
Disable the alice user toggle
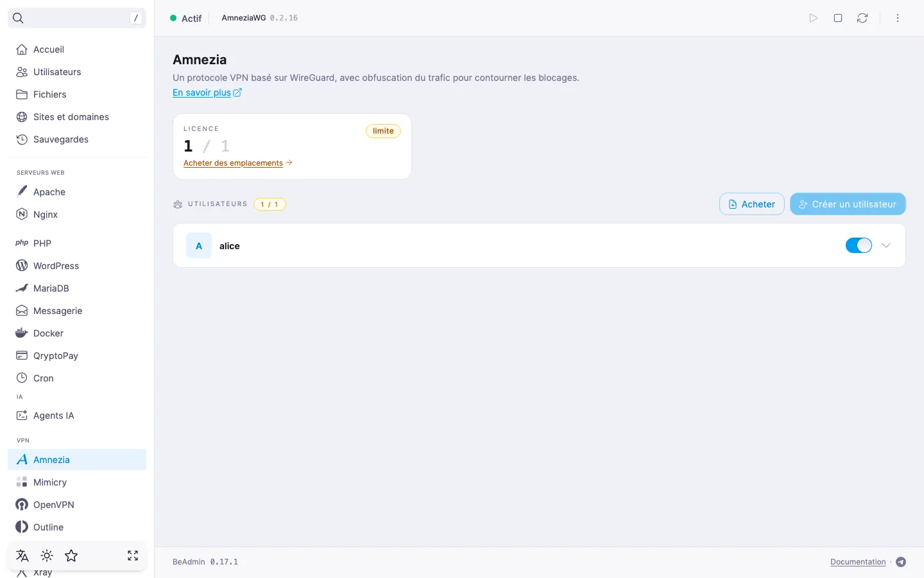pos(859,245)
